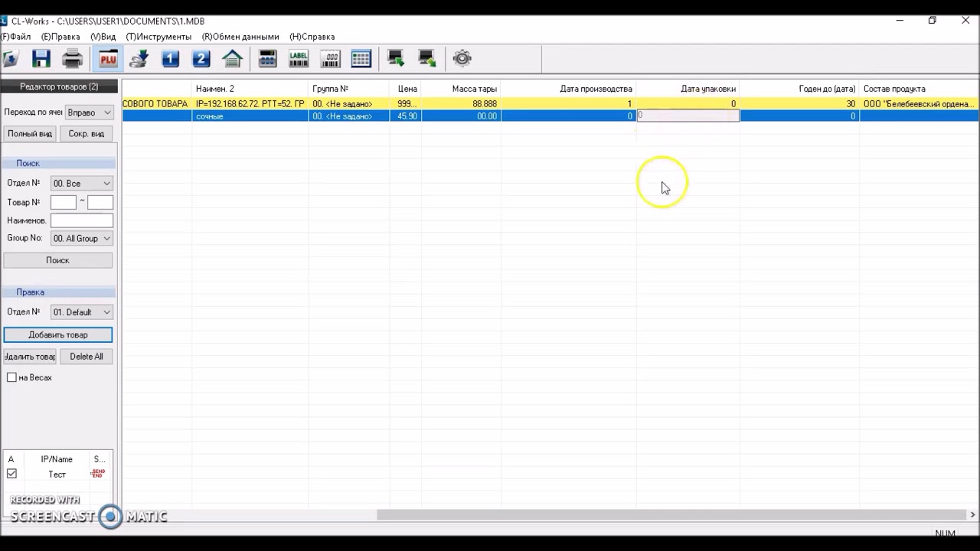The image size is (980, 551).
Task: Click the 'IP/Name' column header in scale list
Action: click(57, 459)
